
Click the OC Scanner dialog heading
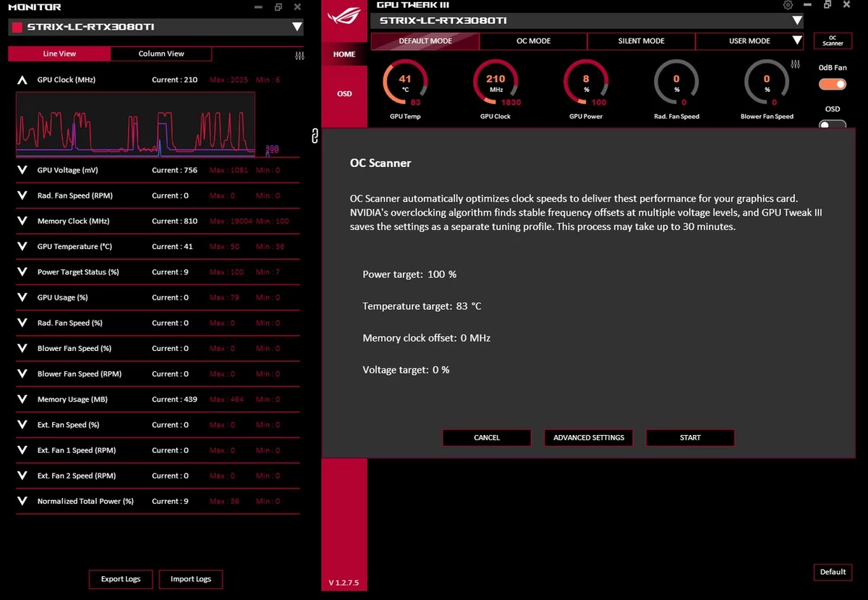[x=380, y=163]
